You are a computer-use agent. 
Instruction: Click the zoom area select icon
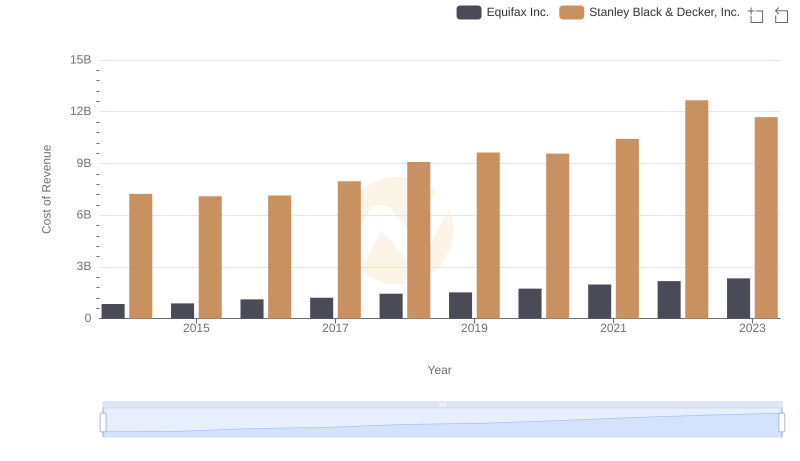[x=756, y=15]
